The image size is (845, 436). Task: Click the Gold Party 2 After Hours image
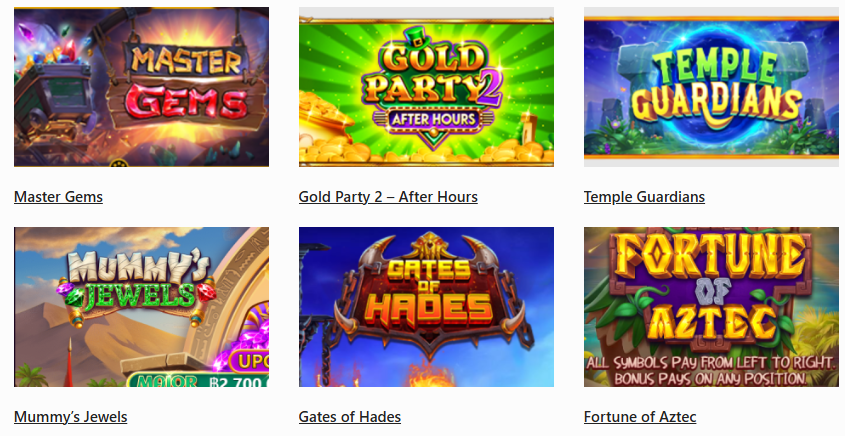tap(426, 87)
